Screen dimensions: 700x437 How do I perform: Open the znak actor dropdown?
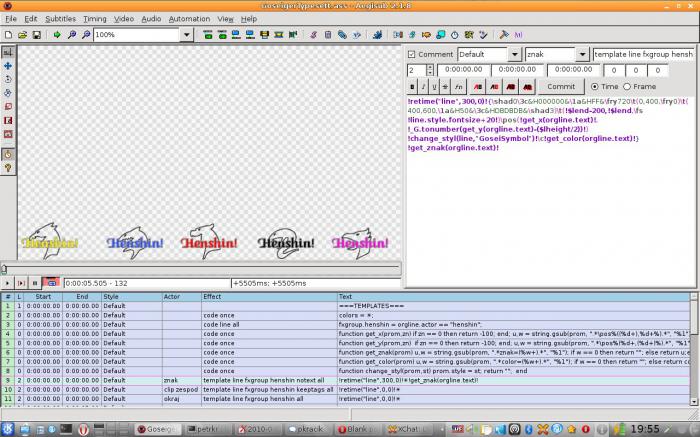coord(582,54)
